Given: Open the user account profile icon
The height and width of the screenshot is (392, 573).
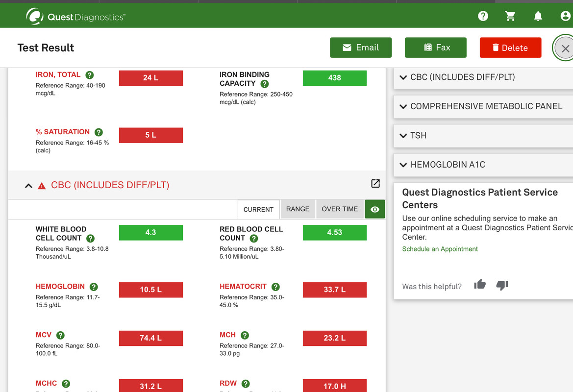Looking at the screenshot, I should (565, 16).
